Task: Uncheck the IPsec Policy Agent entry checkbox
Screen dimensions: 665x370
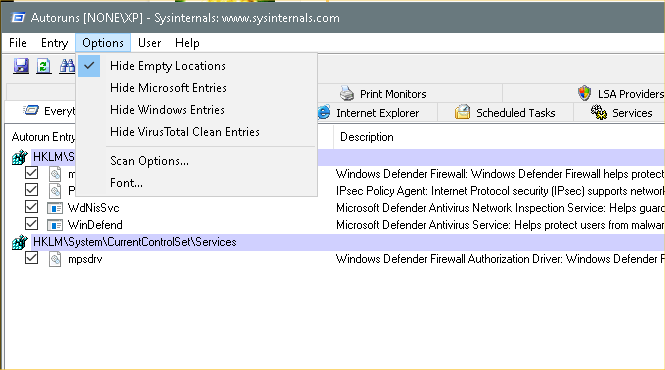Action: pos(31,190)
